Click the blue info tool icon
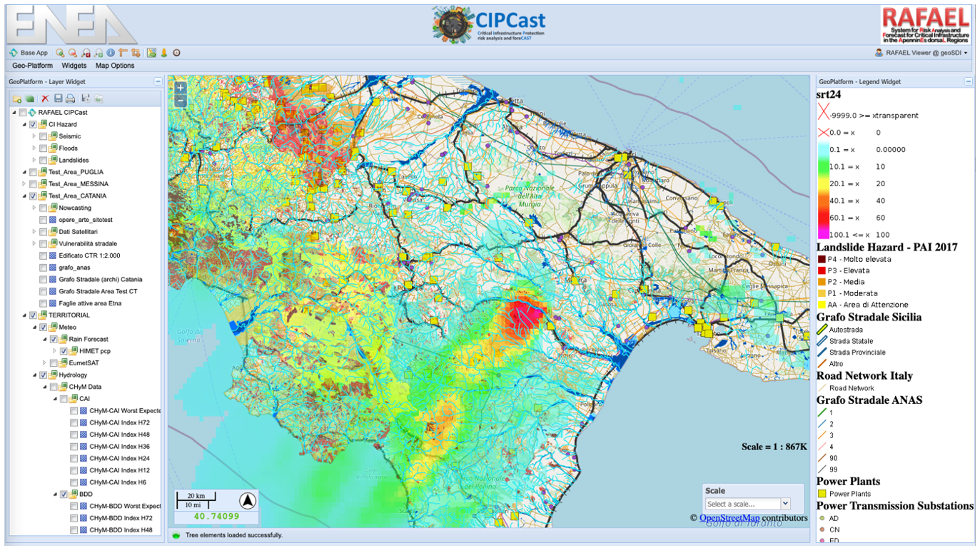 (111, 53)
